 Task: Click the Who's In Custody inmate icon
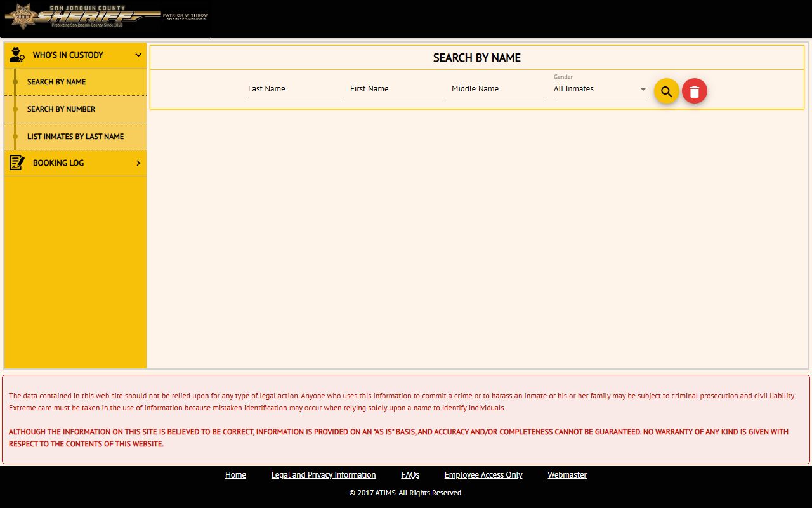click(x=17, y=55)
